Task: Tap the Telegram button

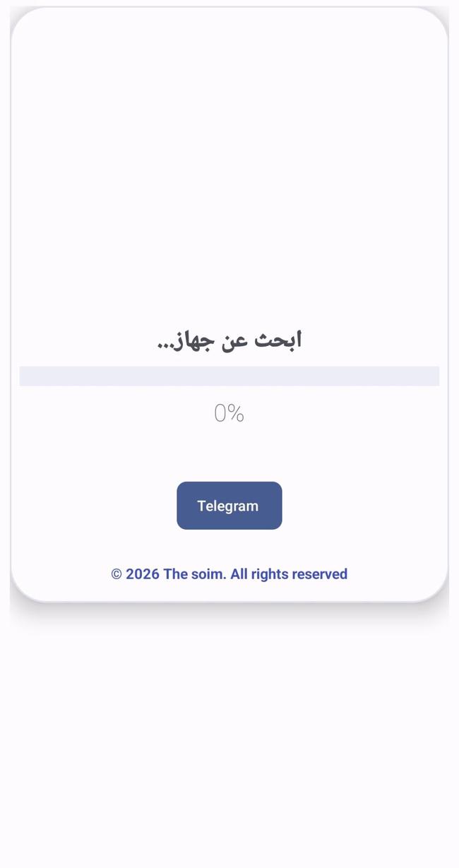Action: pos(229,506)
